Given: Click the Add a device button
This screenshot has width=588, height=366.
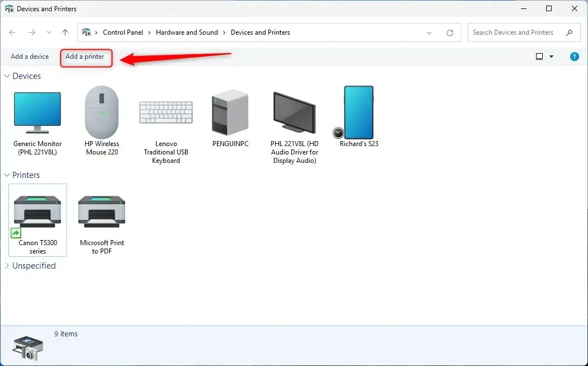Looking at the screenshot, I should click(30, 57).
